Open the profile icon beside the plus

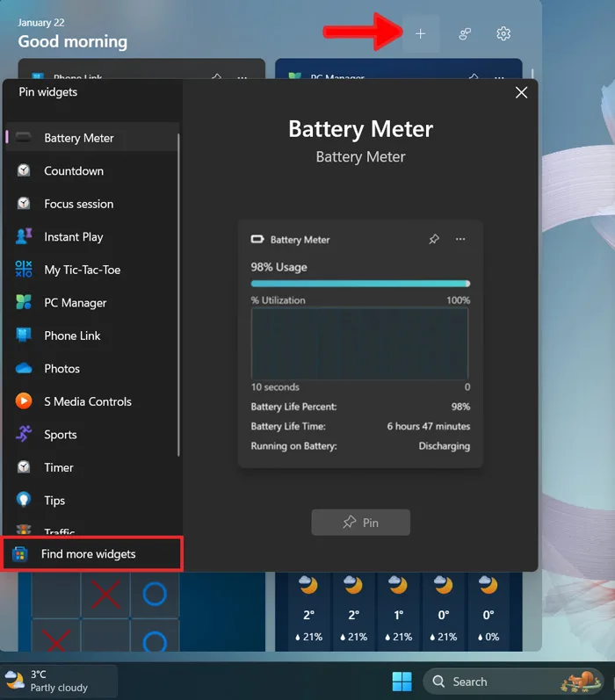point(465,34)
